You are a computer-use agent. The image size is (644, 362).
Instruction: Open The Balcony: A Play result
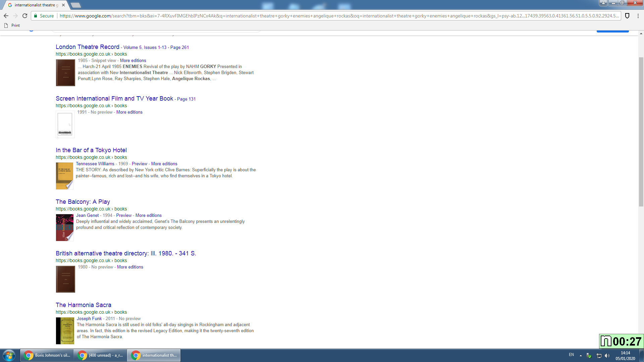point(83,202)
